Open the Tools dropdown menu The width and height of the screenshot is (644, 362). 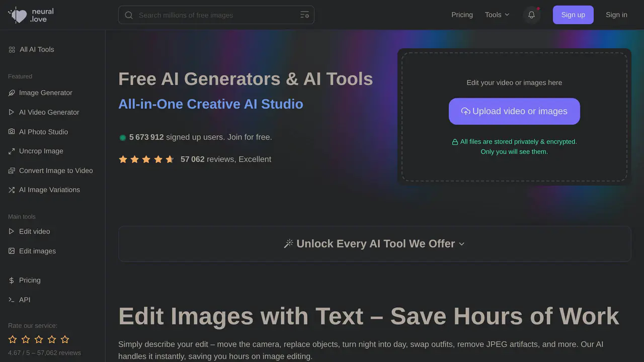pyautogui.click(x=497, y=15)
